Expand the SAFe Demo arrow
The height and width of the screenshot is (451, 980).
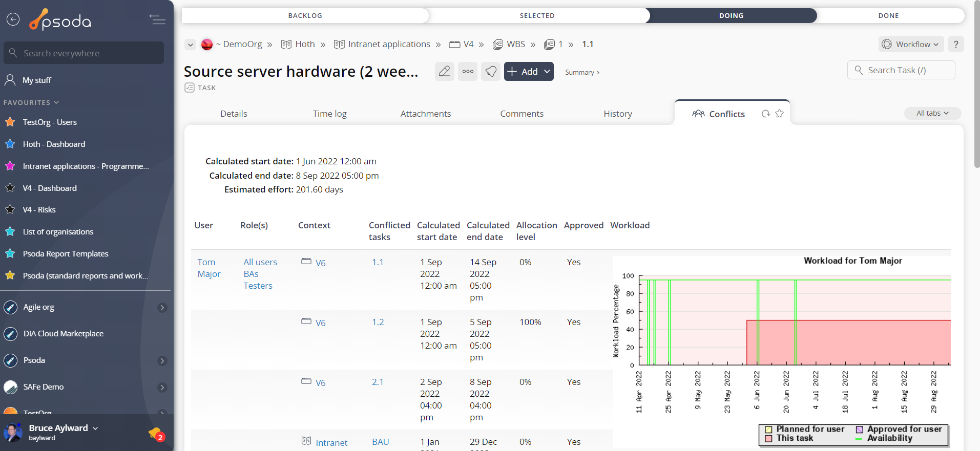pos(162,387)
